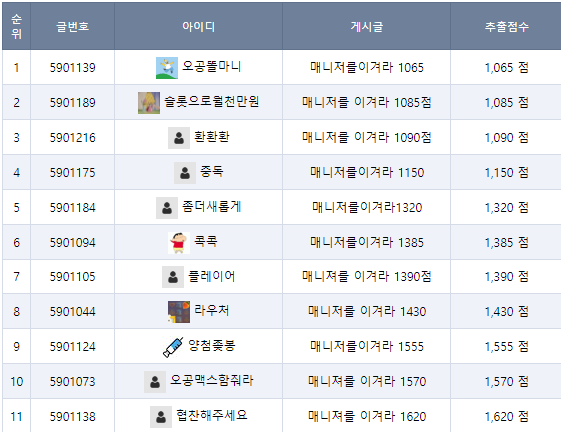Click the avatar icon beside 협찬해주세요

pos(161,417)
